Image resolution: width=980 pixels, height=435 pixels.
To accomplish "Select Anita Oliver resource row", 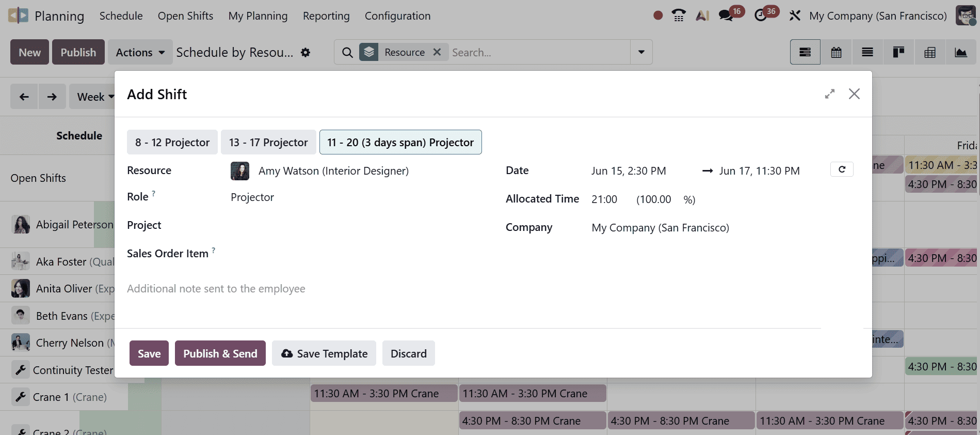I will pos(57,288).
